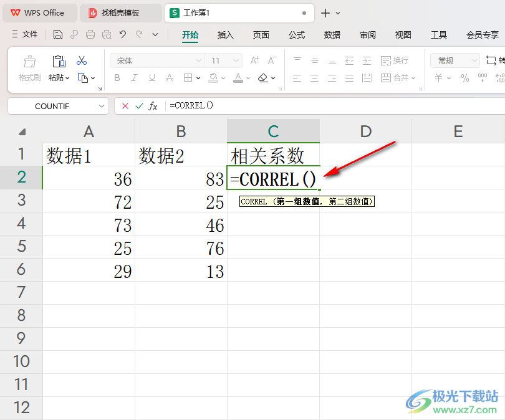Click in the formula bar input
Image resolution: width=505 pixels, height=420 pixels.
tap(335, 106)
